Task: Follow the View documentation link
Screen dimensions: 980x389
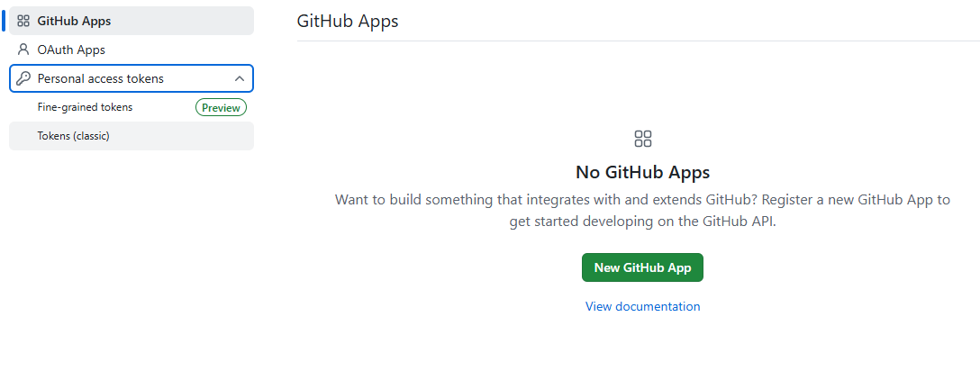Action: pos(642,306)
